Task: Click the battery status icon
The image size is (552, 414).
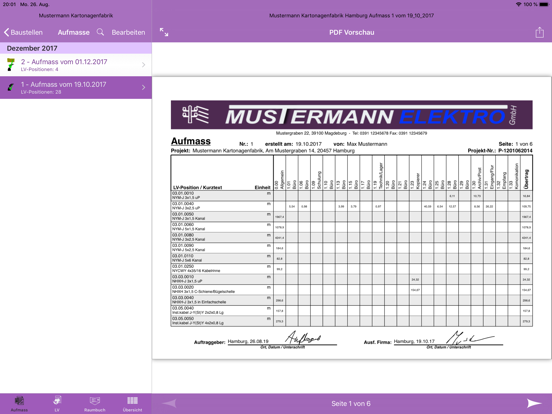Action: coord(543,4)
